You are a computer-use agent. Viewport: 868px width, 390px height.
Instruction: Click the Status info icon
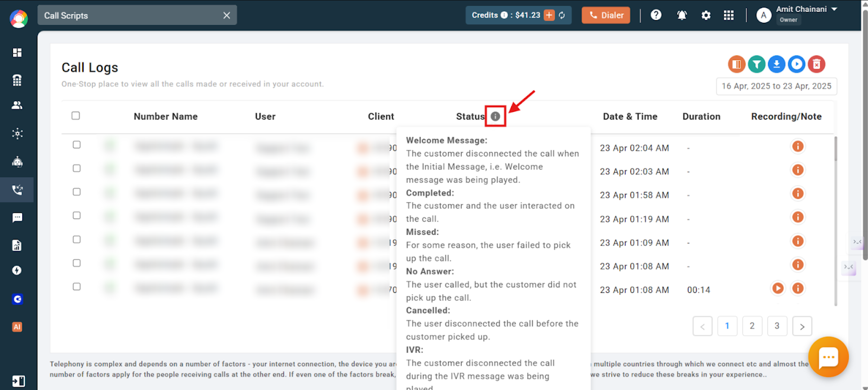(495, 116)
